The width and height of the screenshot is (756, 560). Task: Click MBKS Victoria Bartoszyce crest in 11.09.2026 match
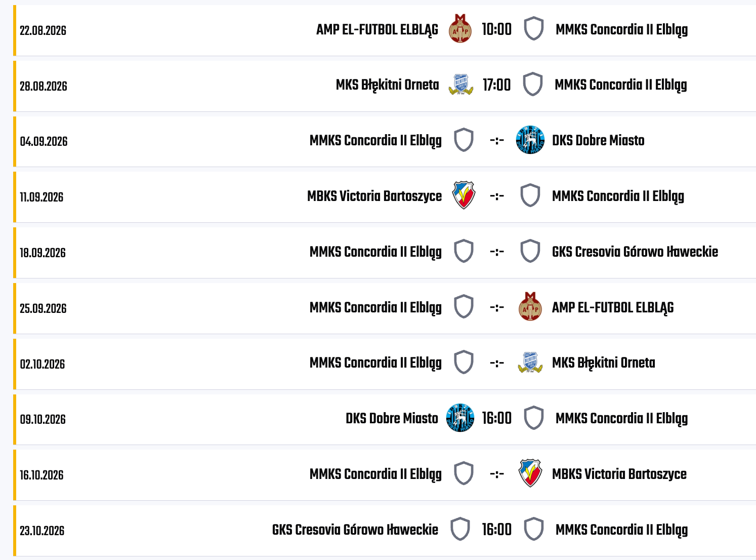coord(464,196)
